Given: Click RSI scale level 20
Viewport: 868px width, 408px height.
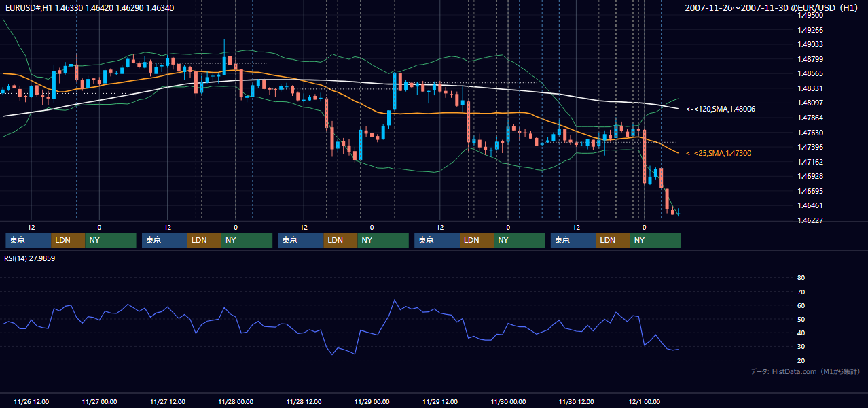Looking at the screenshot, I should [x=801, y=360].
